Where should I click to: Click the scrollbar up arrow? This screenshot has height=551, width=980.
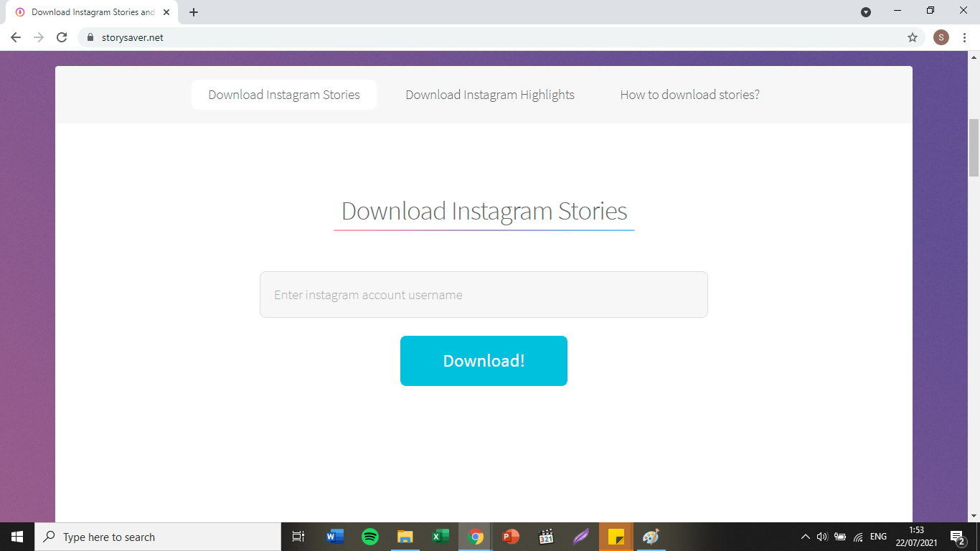pos(974,57)
